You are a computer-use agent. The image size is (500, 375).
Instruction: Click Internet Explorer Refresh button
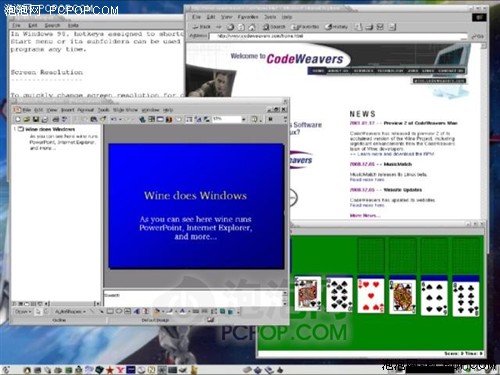[241, 27]
